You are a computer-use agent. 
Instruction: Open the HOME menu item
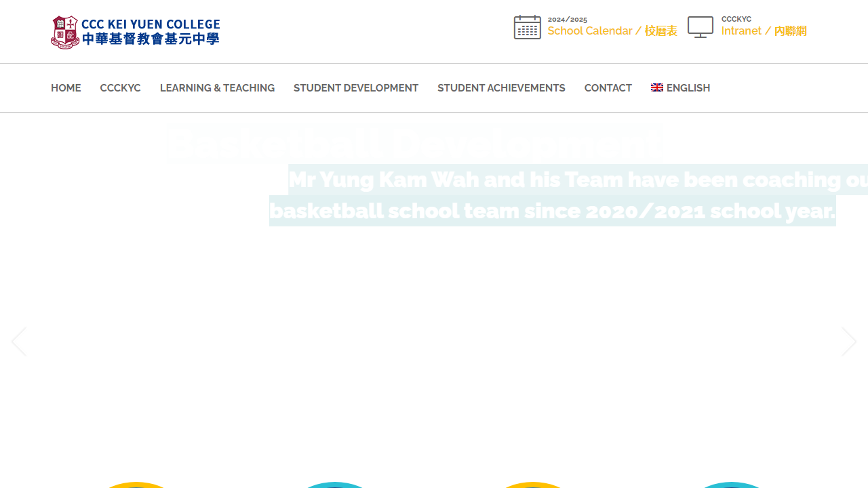click(x=66, y=88)
